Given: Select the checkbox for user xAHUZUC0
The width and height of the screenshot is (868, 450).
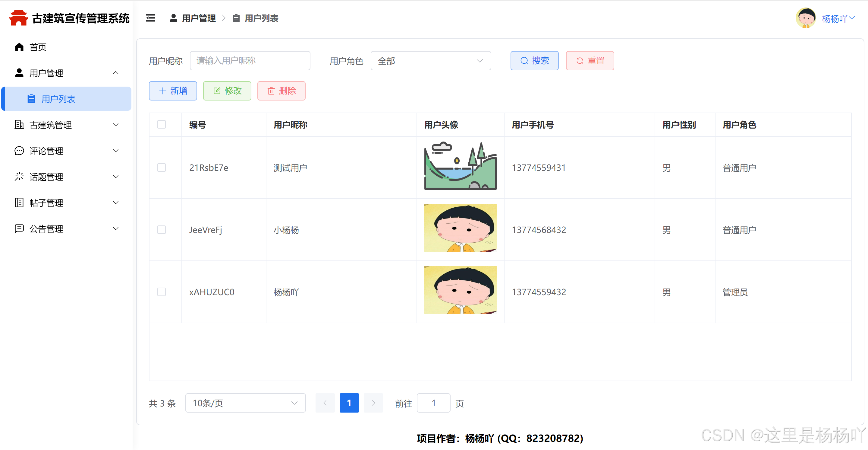Looking at the screenshot, I should (162, 292).
